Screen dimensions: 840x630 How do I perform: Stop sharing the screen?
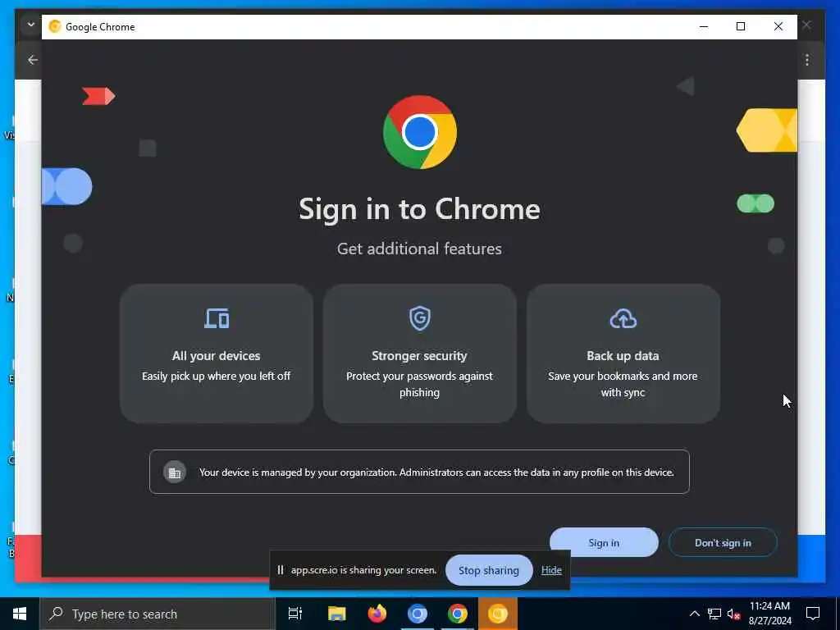coord(489,570)
